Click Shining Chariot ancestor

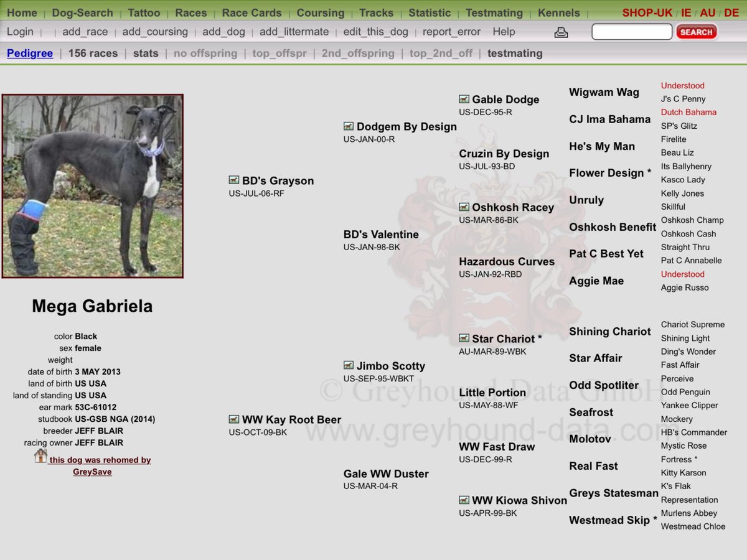tap(610, 332)
